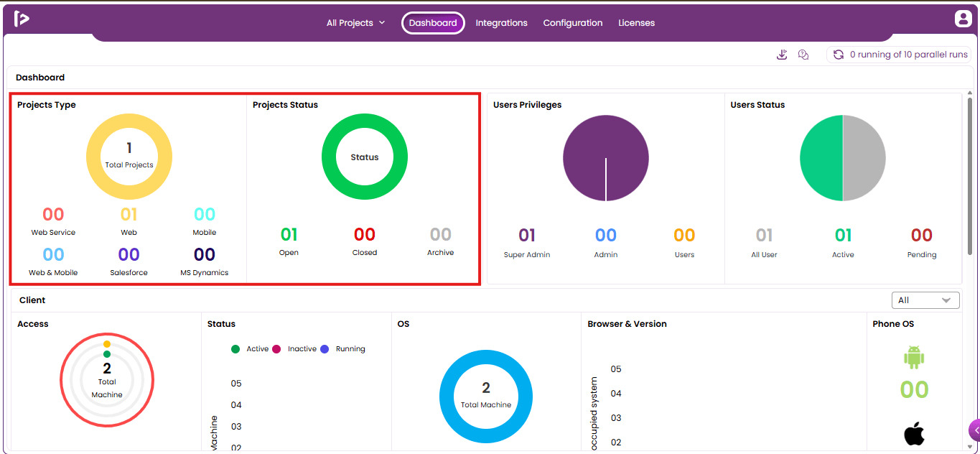Go to the Dashboard tab
The width and height of the screenshot is (980, 454).
[x=433, y=23]
